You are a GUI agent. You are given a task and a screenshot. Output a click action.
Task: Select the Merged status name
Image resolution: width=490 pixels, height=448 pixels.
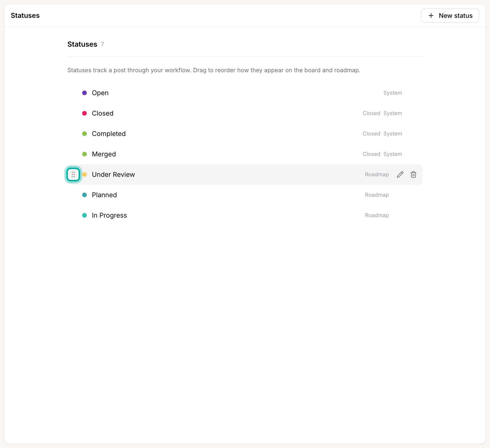click(104, 154)
